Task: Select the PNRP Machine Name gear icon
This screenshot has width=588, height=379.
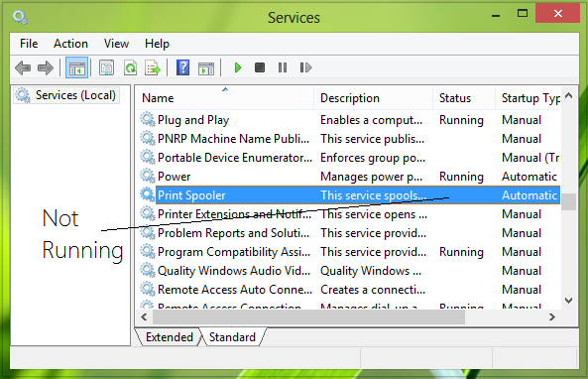Action: 148,138
